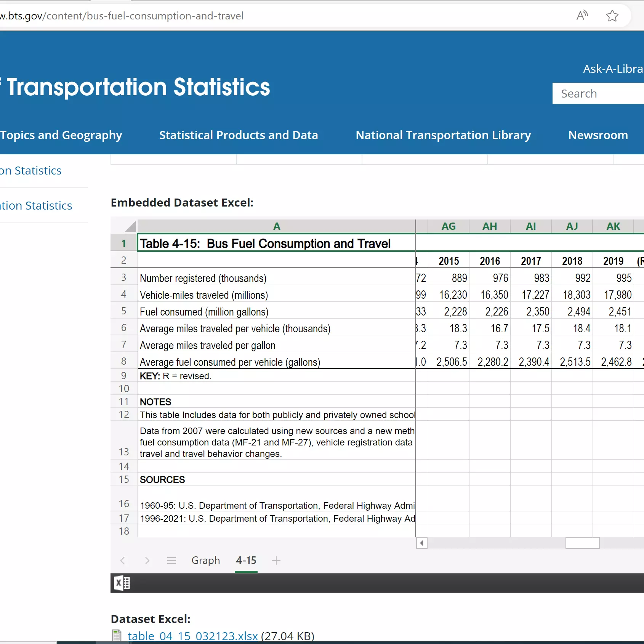The image size is (644, 644).
Task: Select column header AG in the spreadsheet
Action: coord(449,226)
